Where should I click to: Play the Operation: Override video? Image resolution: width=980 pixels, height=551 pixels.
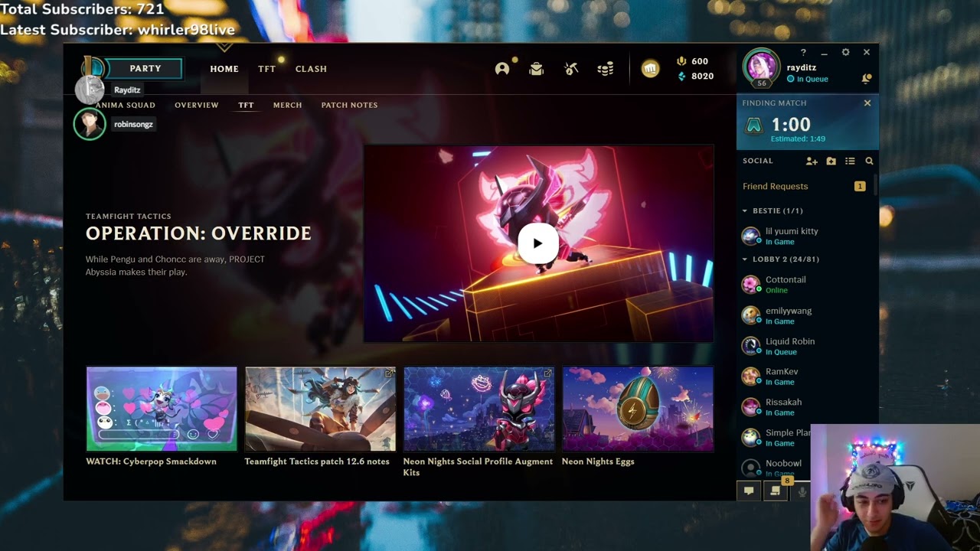[537, 243]
